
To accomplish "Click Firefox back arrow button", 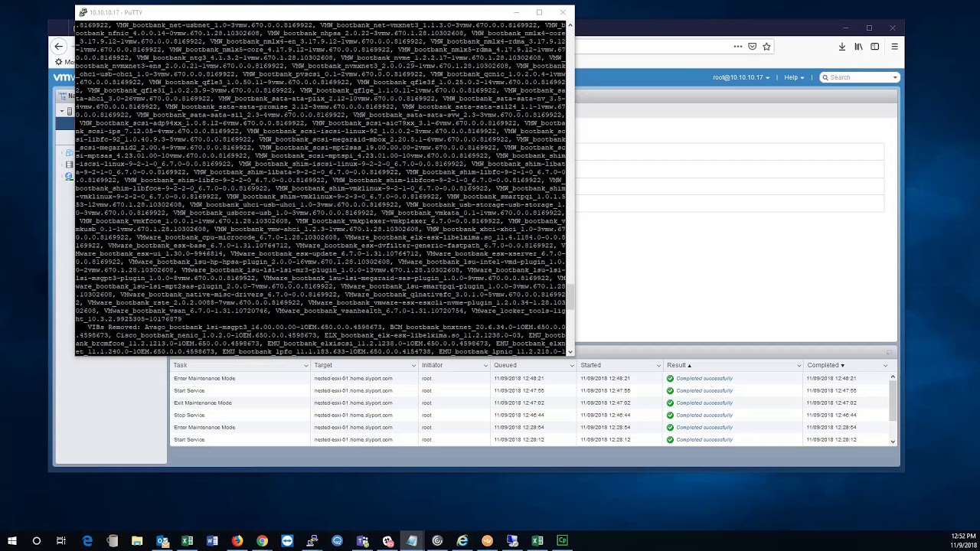I will pyautogui.click(x=59, y=47).
